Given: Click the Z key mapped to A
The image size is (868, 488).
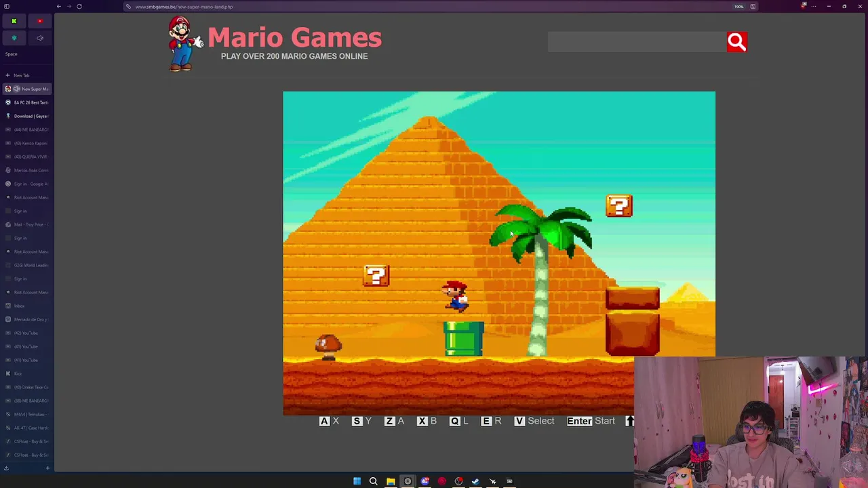Looking at the screenshot, I should (389, 421).
